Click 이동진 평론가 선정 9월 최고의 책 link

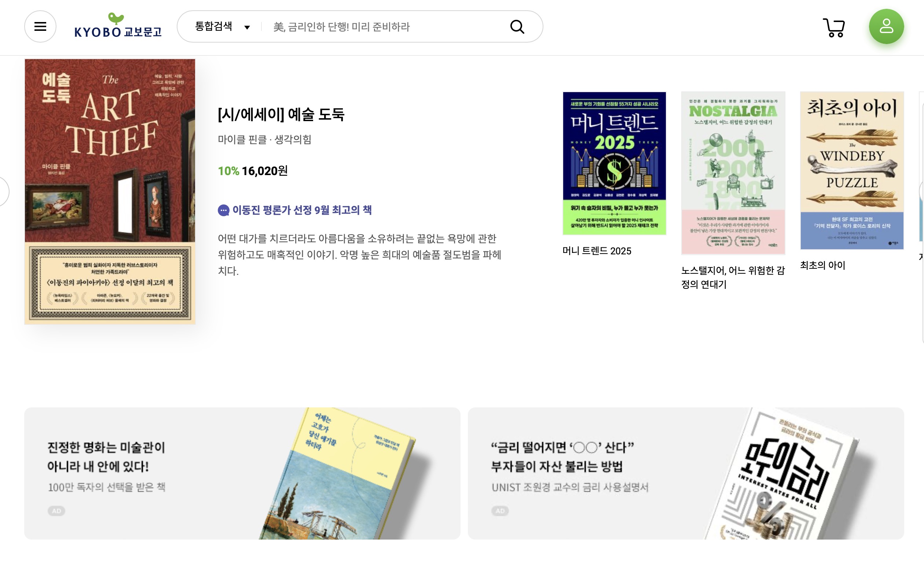point(302,210)
